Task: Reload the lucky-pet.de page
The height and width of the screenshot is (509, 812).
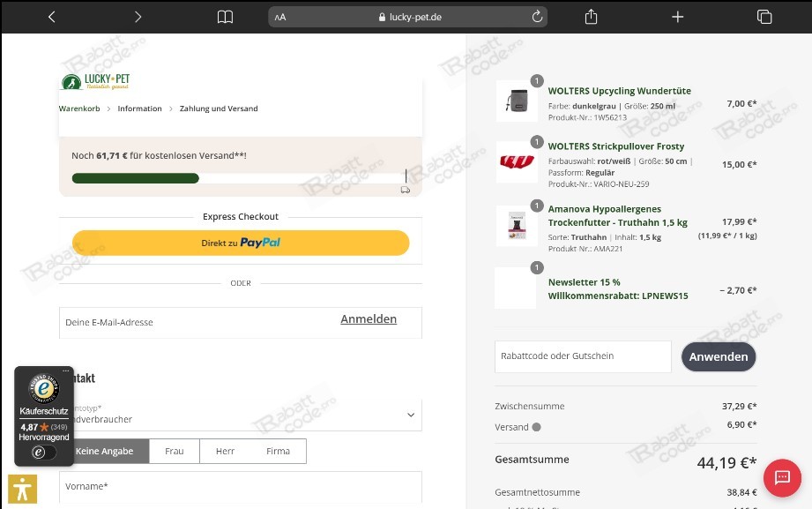Action: 537,17
